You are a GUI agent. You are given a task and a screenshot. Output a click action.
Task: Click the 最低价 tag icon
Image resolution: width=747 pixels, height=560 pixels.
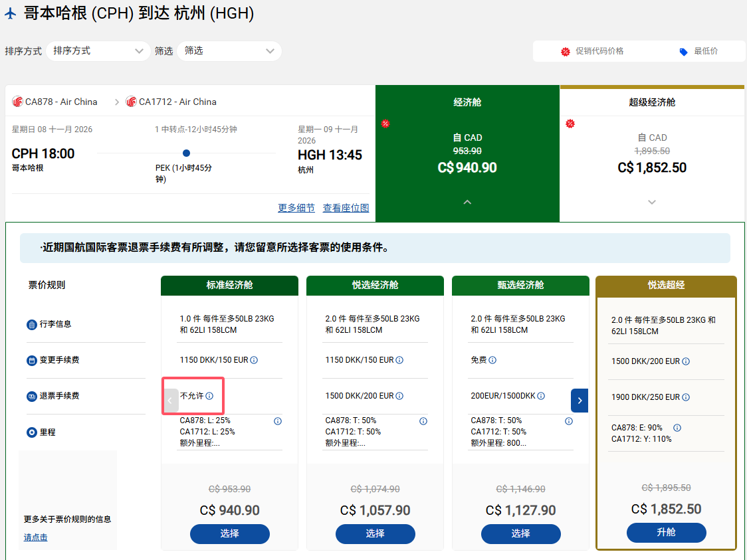(683, 51)
